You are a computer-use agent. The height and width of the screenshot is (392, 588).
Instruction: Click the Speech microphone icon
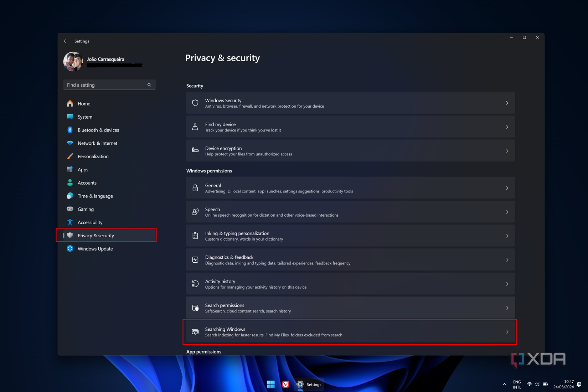195,211
